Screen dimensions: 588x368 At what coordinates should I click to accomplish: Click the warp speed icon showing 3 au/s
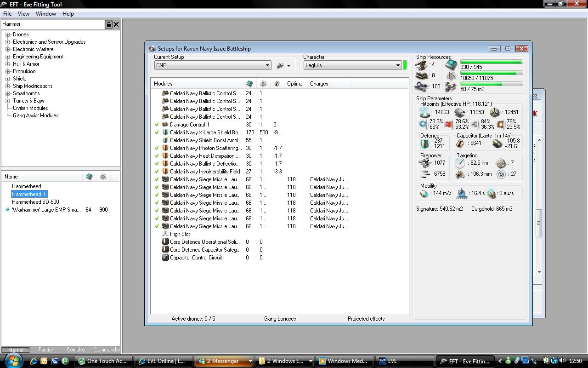[x=492, y=194]
